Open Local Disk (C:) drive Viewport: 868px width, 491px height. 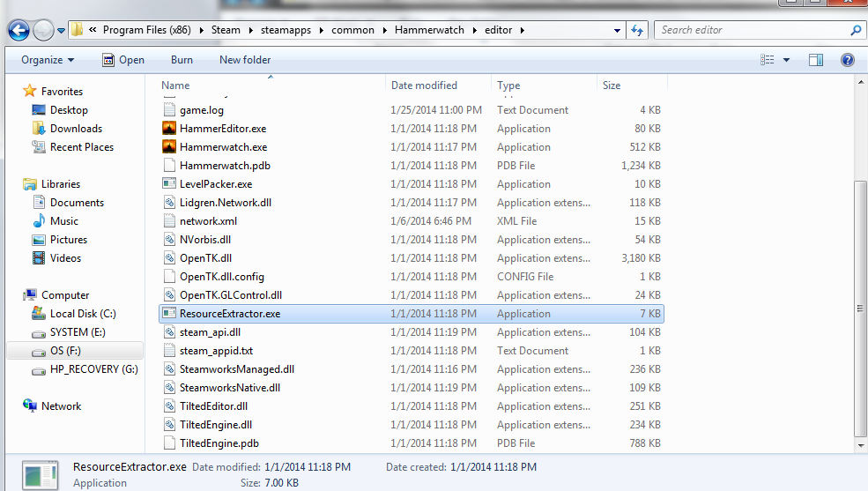click(83, 313)
